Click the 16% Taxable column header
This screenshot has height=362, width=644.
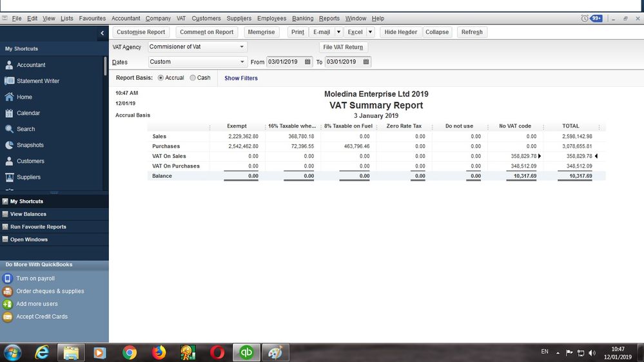[292, 126]
